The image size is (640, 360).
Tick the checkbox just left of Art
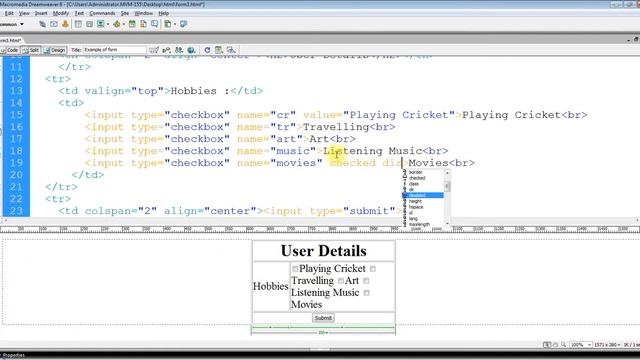(x=341, y=281)
